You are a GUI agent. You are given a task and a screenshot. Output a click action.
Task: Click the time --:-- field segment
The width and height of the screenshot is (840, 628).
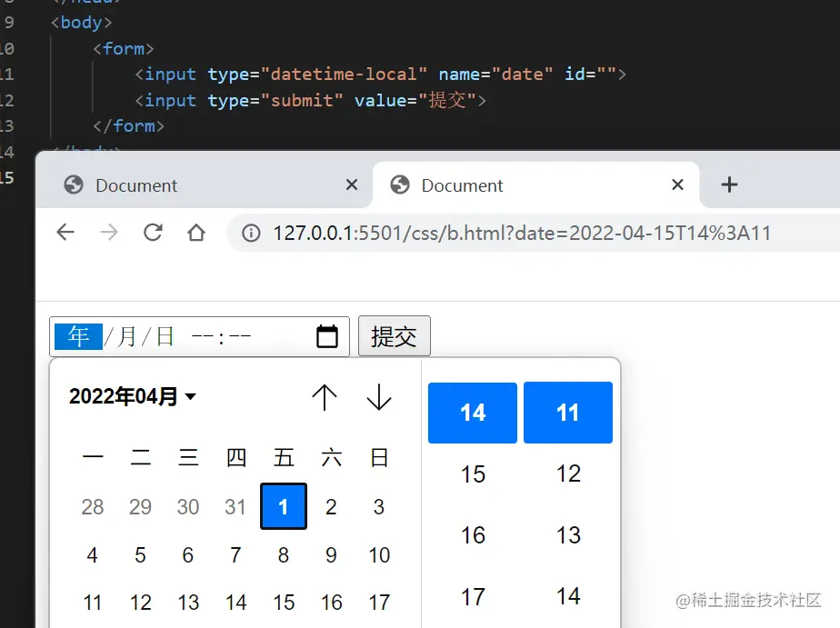221,337
